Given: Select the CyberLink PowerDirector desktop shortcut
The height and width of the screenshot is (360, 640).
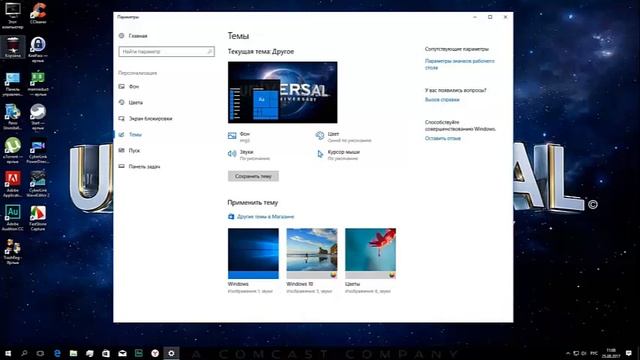Looking at the screenshot, I should pyautogui.click(x=38, y=152).
